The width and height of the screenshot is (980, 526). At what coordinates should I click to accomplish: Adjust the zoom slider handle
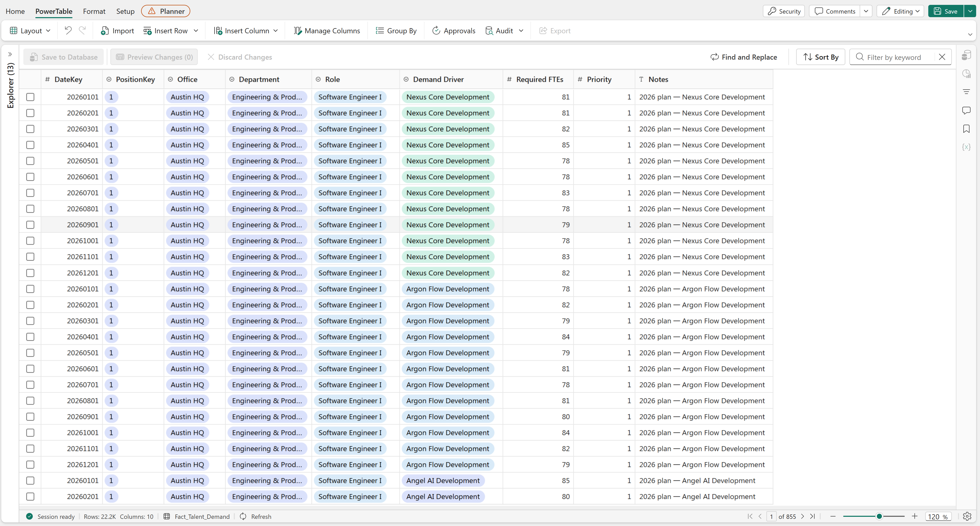879,516
